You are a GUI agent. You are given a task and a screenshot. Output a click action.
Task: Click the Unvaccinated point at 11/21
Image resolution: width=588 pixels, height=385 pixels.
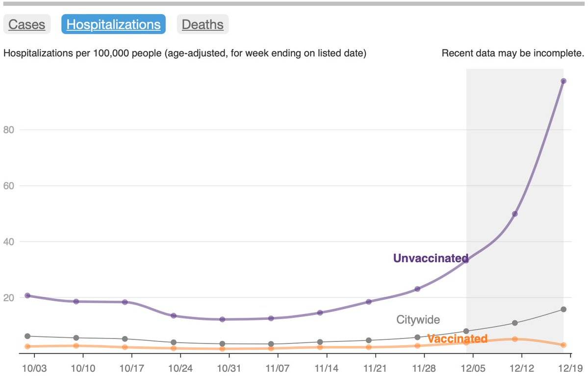[x=369, y=302]
